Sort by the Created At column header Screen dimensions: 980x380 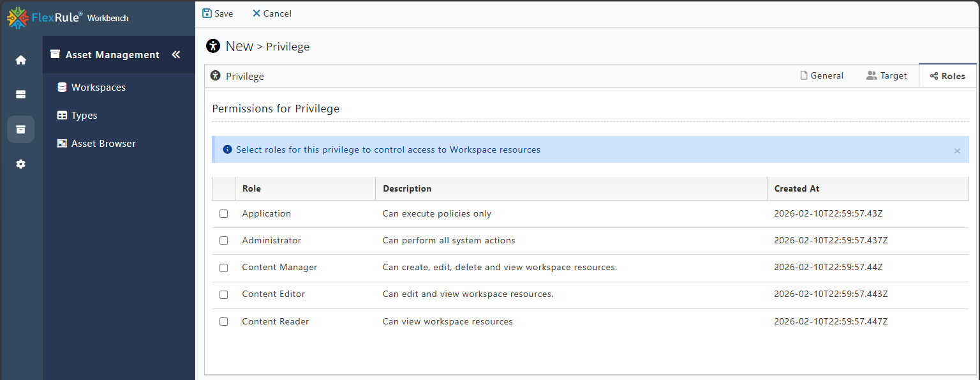868,188
